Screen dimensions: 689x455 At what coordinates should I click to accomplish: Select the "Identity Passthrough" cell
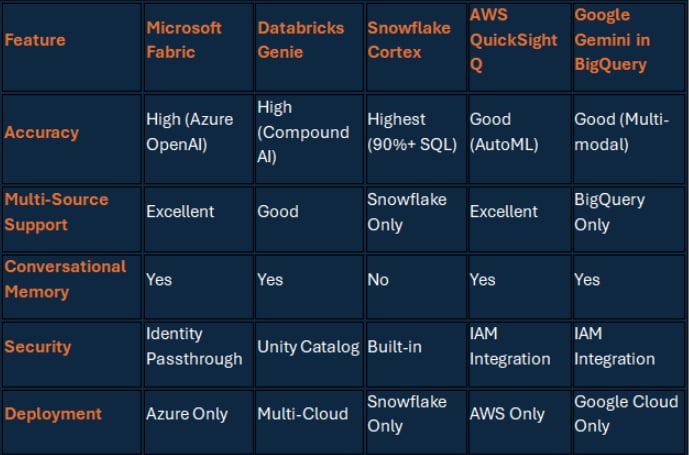coord(194,346)
